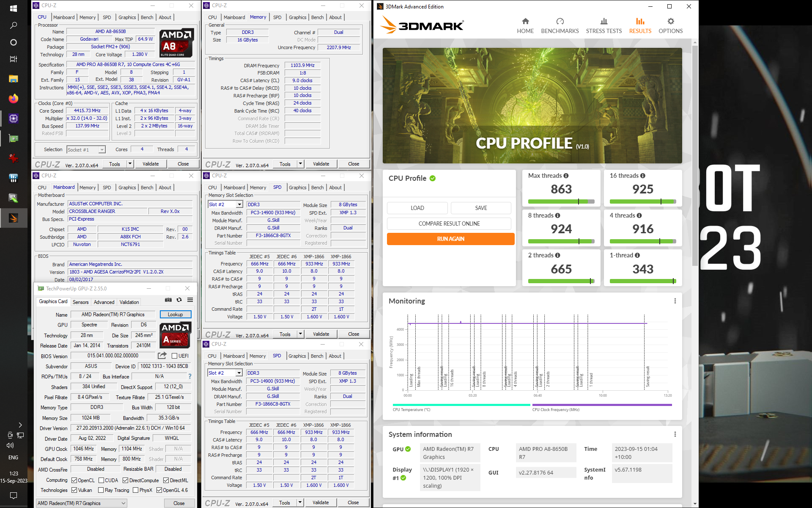812x508 pixels.
Task: Click COMPARE RESULT ONLINE button
Action: 449,224
